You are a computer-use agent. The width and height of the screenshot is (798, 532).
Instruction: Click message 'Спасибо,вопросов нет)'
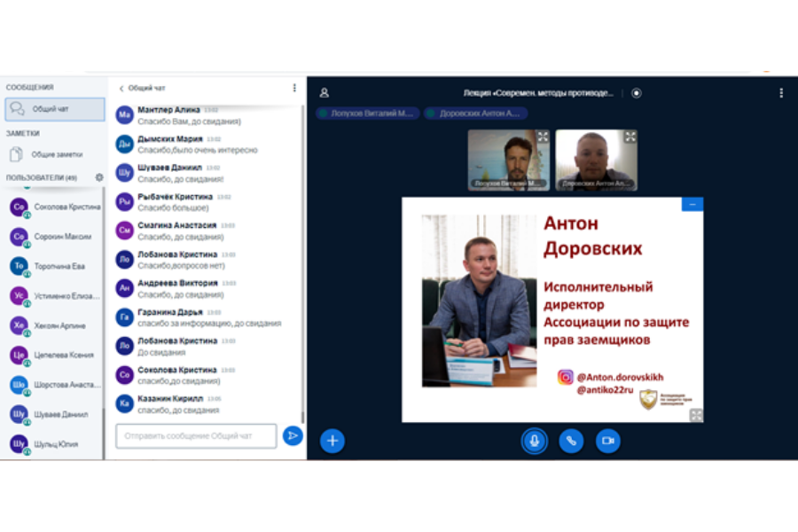click(181, 266)
